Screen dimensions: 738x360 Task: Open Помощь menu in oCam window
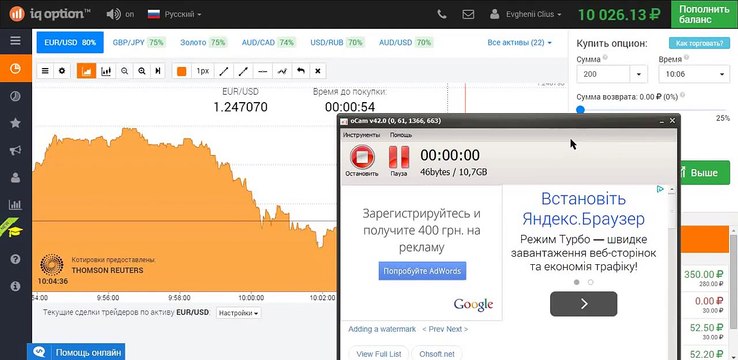click(401, 135)
